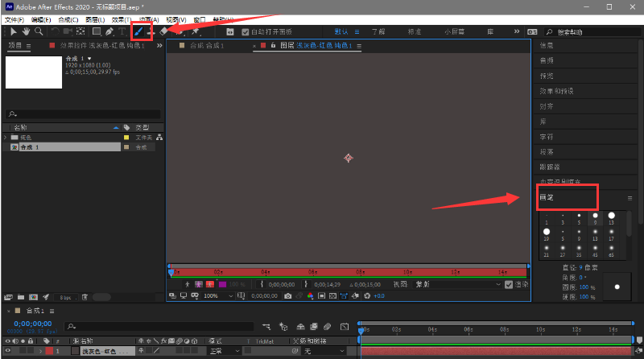The height and width of the screenshot is (359, 644).
Task: Click the Selection arrow tool
Action: pos(14,31)
